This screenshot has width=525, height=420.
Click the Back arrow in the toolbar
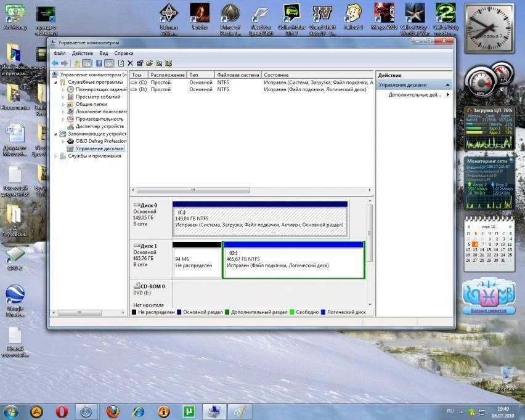(55, 63)
